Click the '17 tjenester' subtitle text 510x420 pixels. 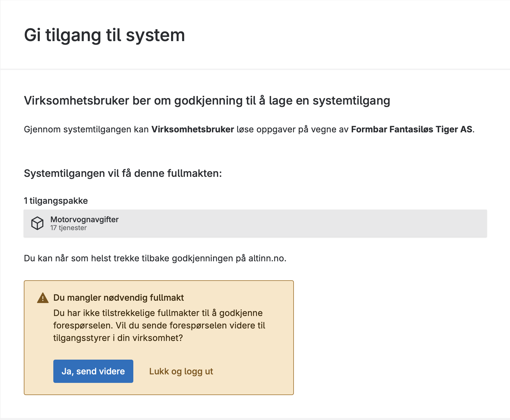(68, 228)
